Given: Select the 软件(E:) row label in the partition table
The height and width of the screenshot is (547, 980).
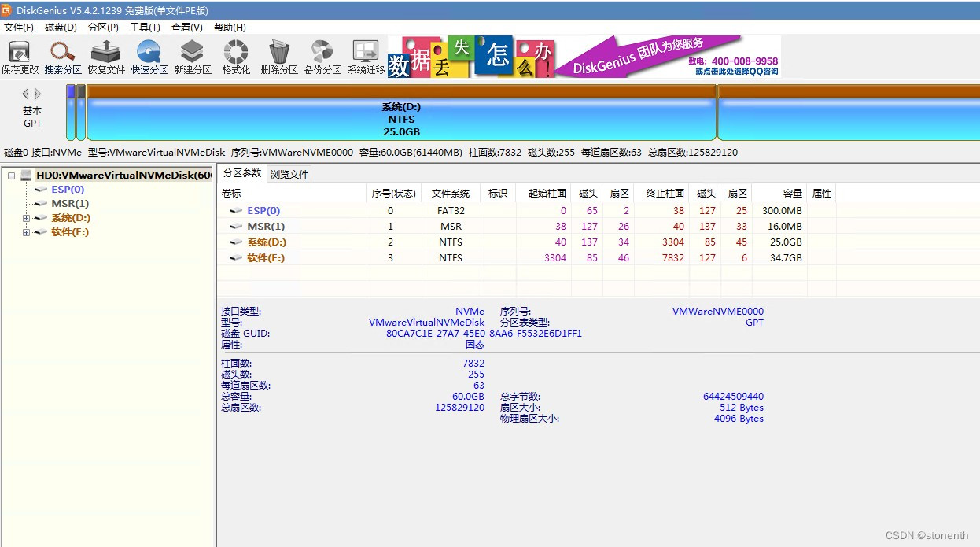Looking at the screenshot, I should point(266,258).
